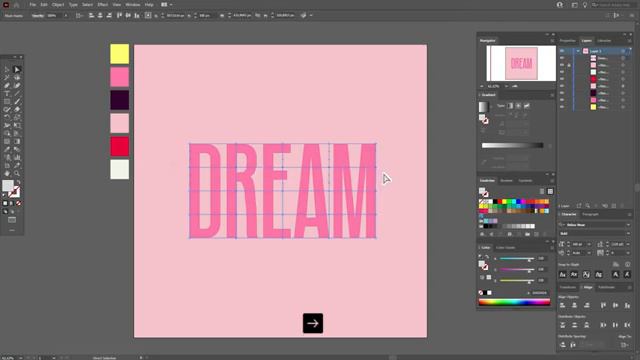This screenshot has width=640, height=360.
Task: Open the font size dropdown
Action: pyautogui.click(x=589, y=244)
